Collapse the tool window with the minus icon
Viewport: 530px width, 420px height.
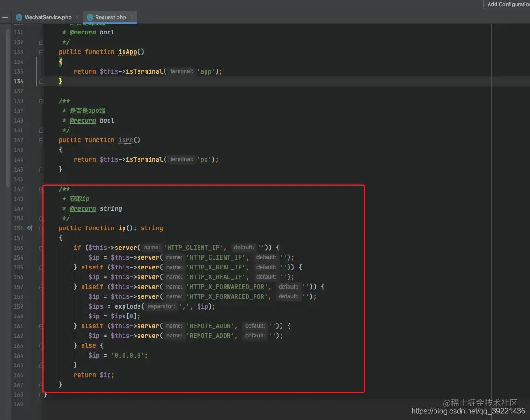[5, 17]
